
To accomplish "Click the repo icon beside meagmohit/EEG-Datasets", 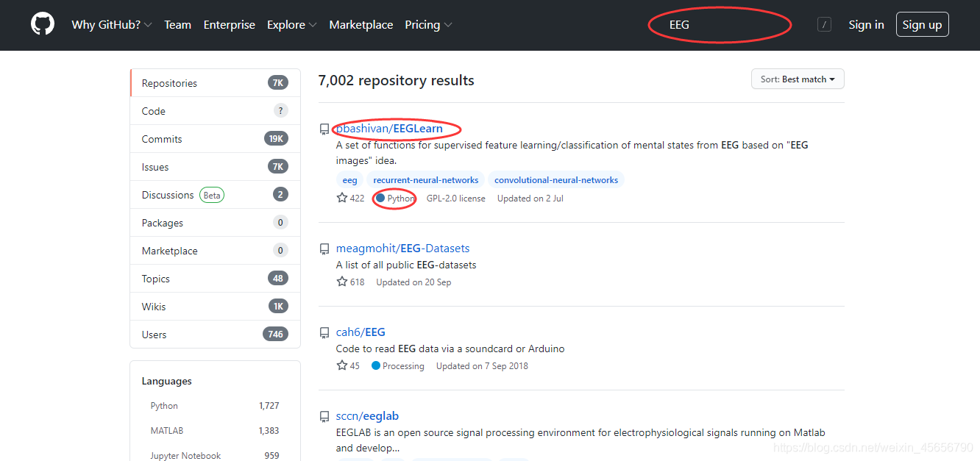I will pyautogui.click(x=324, y=249).
